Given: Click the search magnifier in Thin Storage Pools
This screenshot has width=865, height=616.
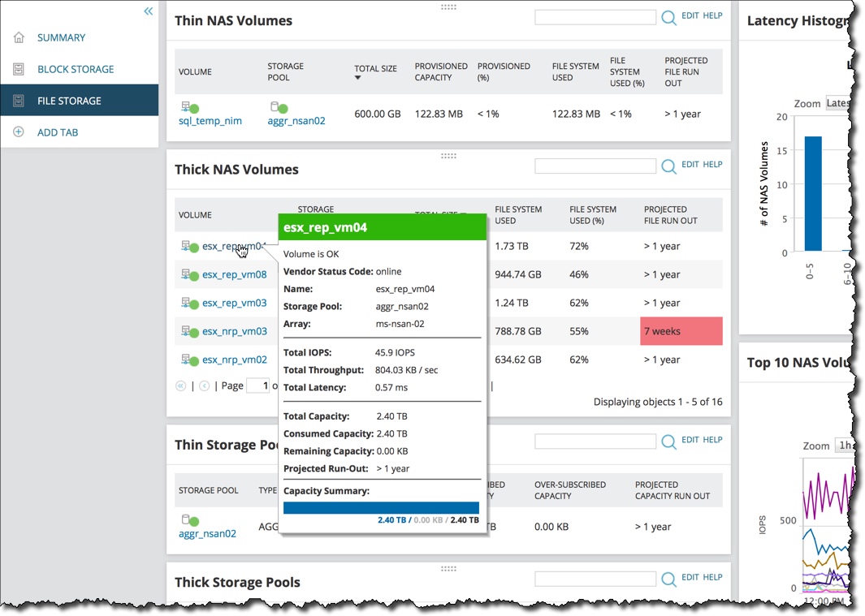Looking at the screenshot, I should (x=668, y=442).
